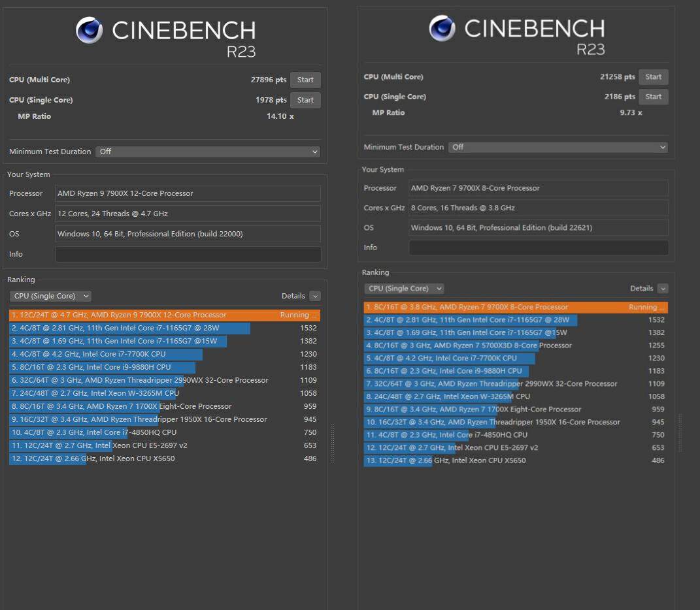Image resolution: width=700 pixels, height=610 pixels.
Task: Select row 11 Core i7-4850HQ in 9700X window
Action: tap(516, 435)
